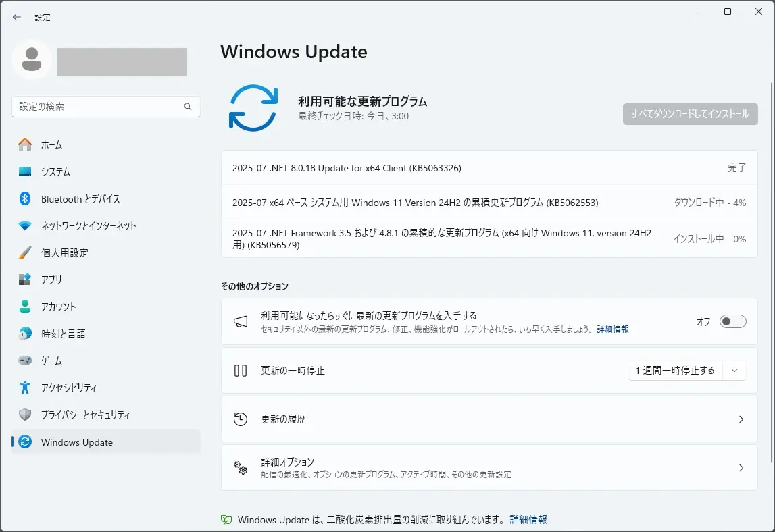The width and height of the screenshot is (775, 532).
Task: Open アプリ settings label
Action: [x=51, y=280]
